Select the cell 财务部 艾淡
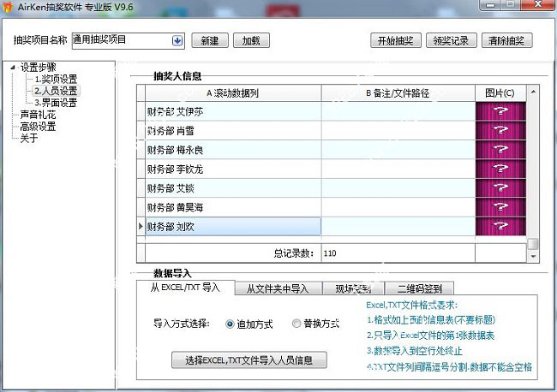The image size is (557, 392). click(x=233, y=188)
